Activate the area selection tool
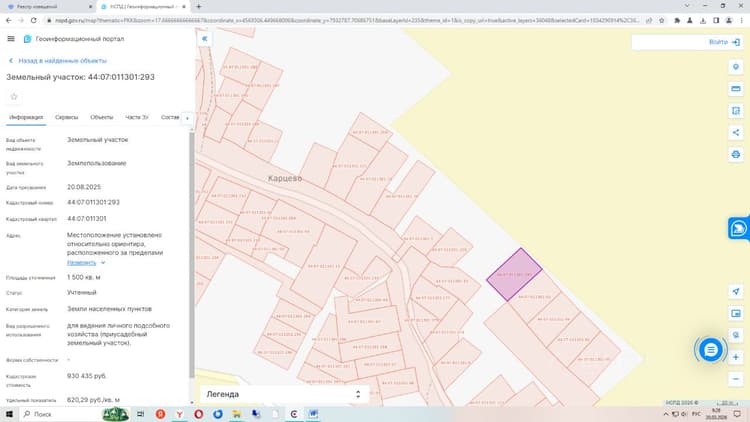 click(x=736, y=111)
